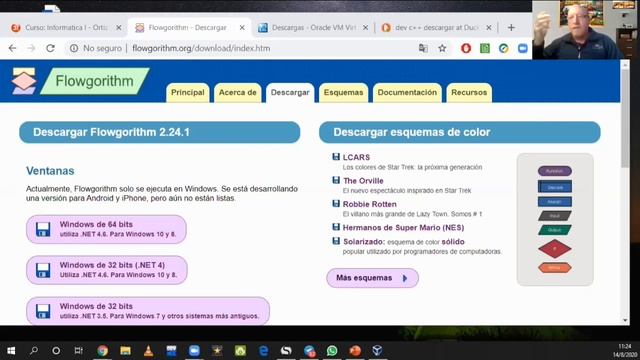This screenshot has width=640, height=360.
Task: Download 'Windows de 32 bits' .NET 3.5 version
Action: pyautogui.click(x=148, y=311)
